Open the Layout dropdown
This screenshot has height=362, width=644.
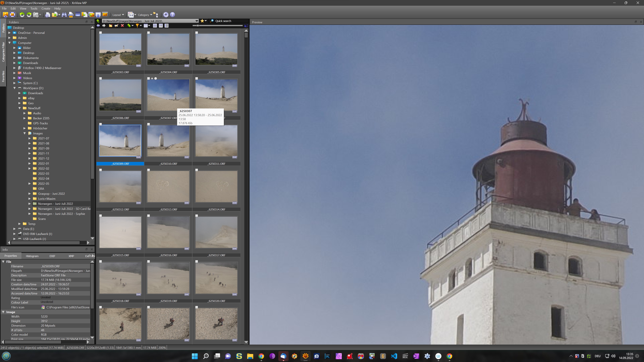pyautogui.click(x=118, y=15)
